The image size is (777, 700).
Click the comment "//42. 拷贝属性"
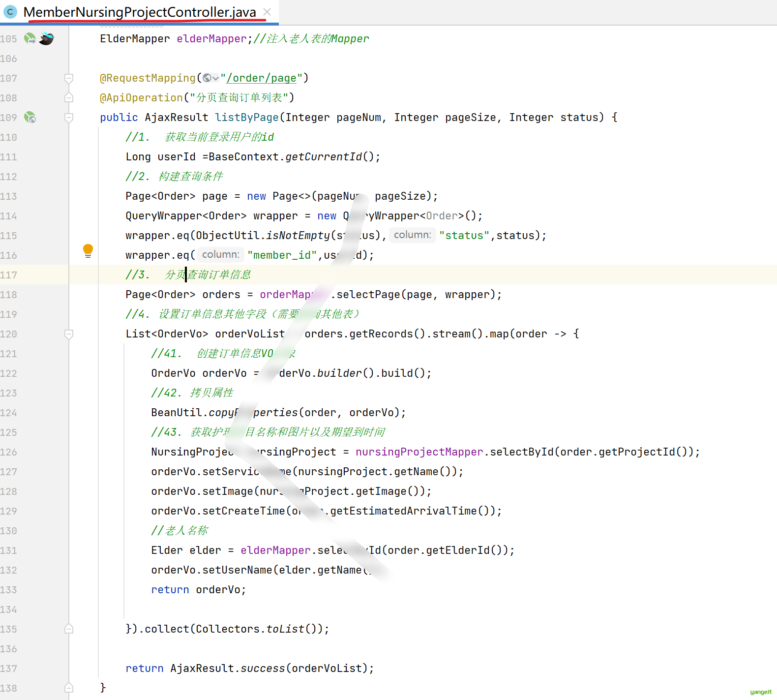(x=193, y=393)
